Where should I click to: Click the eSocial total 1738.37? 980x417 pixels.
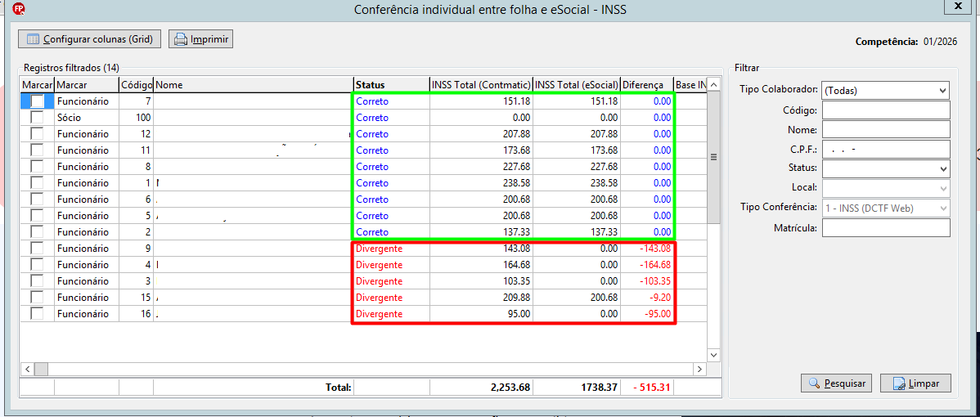(599, 388)
